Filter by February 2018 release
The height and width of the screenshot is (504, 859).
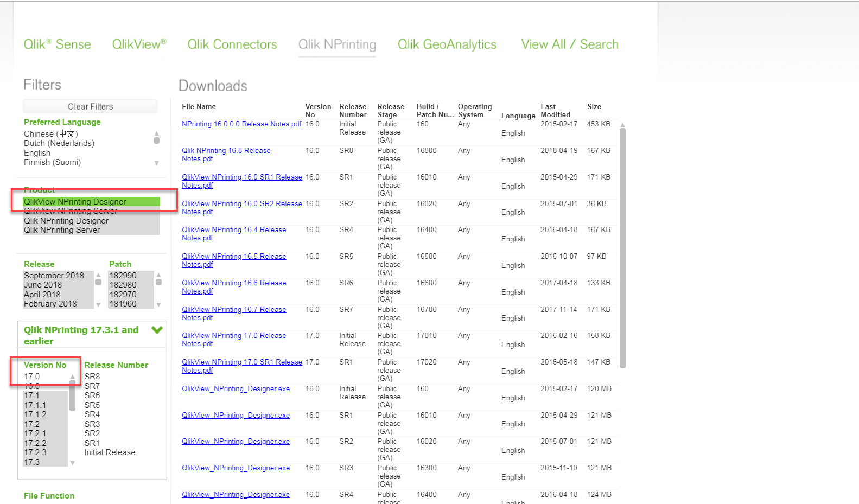tap(58, 304)
